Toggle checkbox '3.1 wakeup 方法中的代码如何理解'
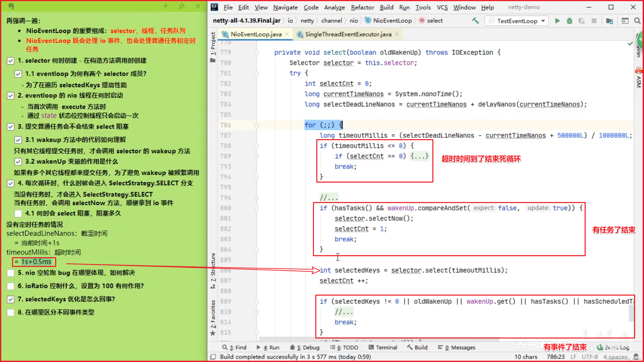The height and width of the screenshot is (362, 644). [x=18, y=140]
